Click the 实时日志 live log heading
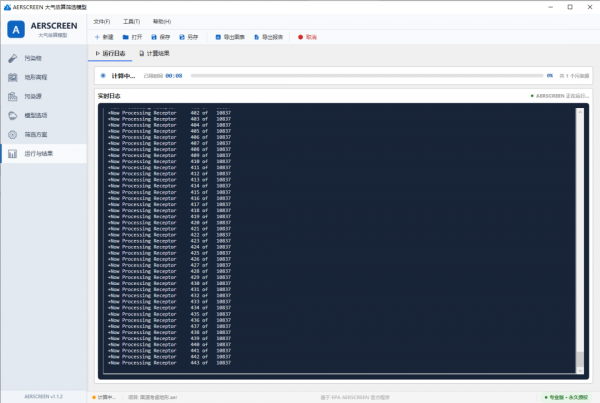 coord(109,96)
